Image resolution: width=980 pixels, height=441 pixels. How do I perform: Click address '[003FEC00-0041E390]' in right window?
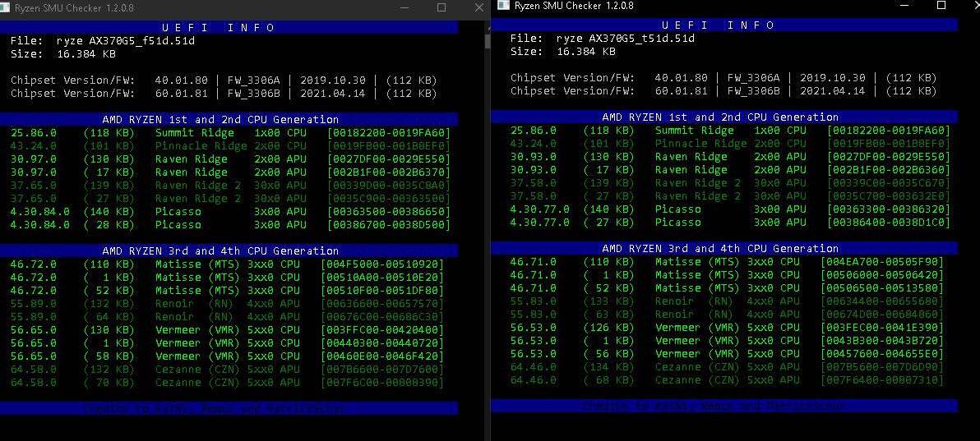point(882,327)
